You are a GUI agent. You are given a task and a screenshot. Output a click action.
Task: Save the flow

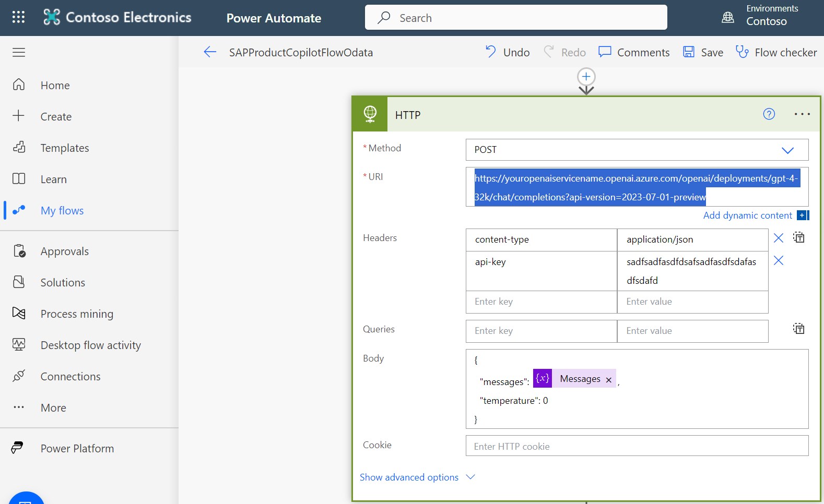pyautogui.click(x=703, y=52)
